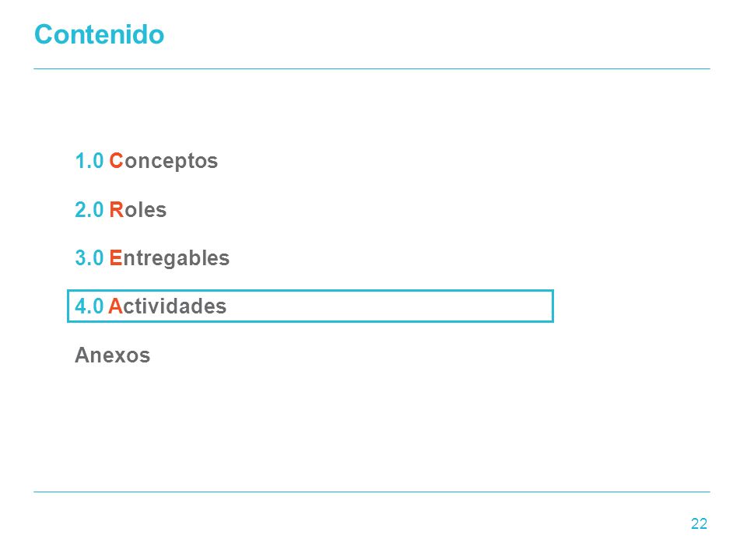
Task: Click the 4.0 section number
Action: (x=89, y=306)
